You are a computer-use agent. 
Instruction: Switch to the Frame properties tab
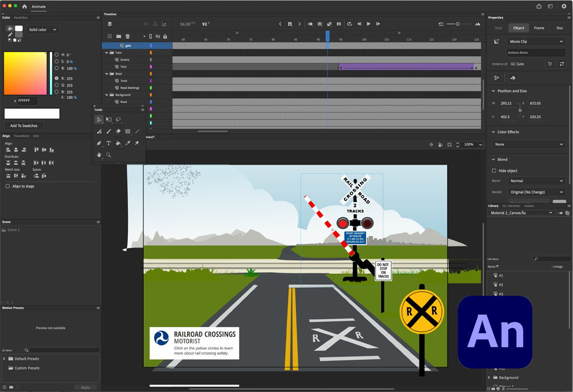point(539,28)
